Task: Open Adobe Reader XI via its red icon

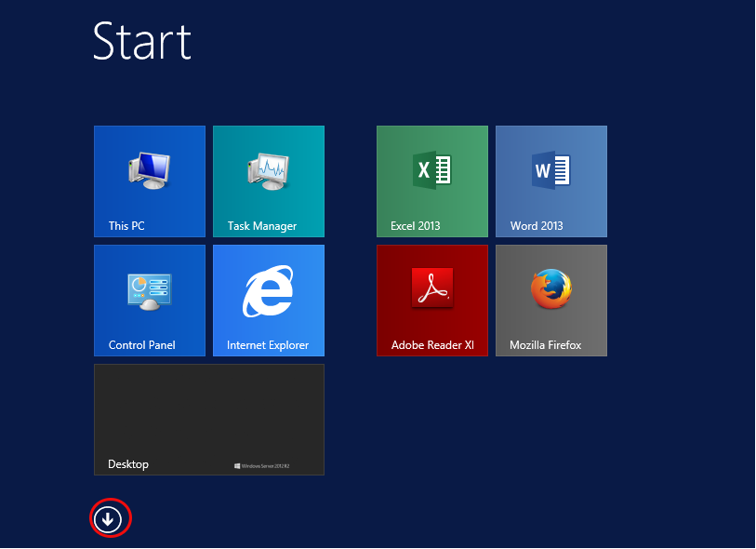Action: tap(431, 288)
